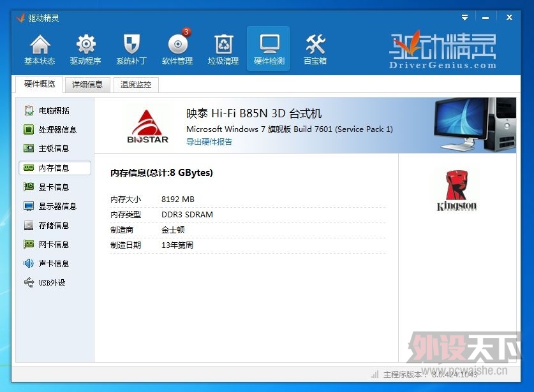The image size is (534, 392).
Task: Click the 映泰 Hi-Fi B85N 3D 台式机 title
Action: pos(254,113)
